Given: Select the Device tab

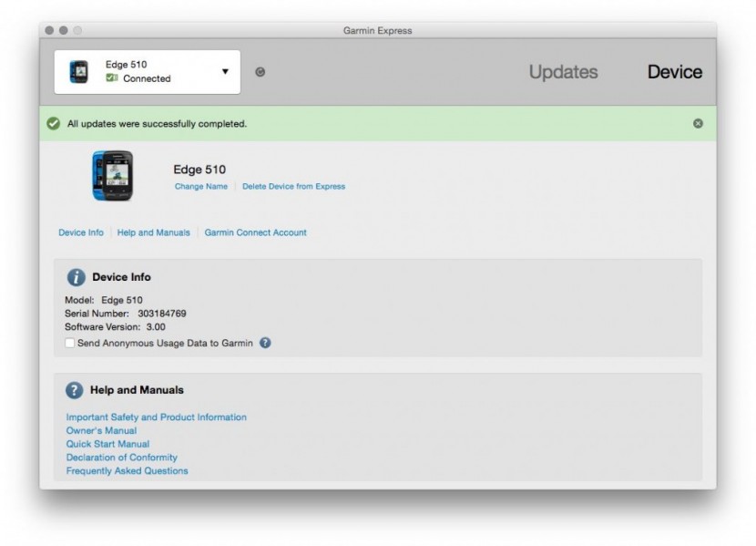Looking at the screenshot, I should point(675,71).
